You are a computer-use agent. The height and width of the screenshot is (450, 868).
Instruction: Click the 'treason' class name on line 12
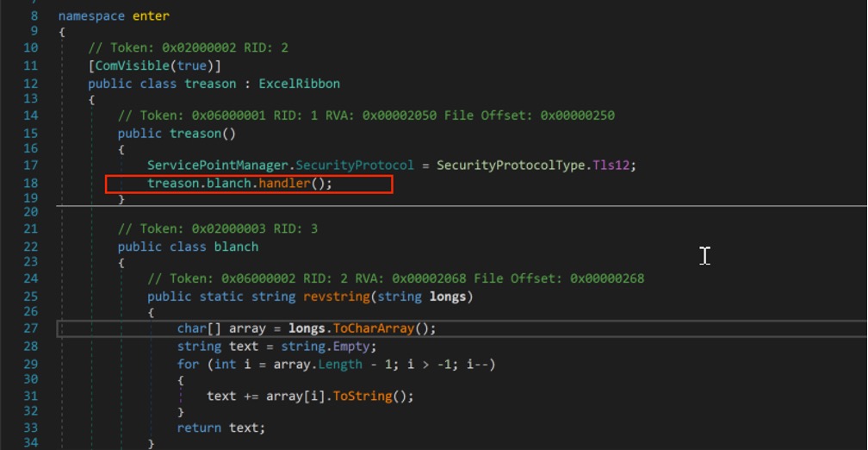[210, 84]
